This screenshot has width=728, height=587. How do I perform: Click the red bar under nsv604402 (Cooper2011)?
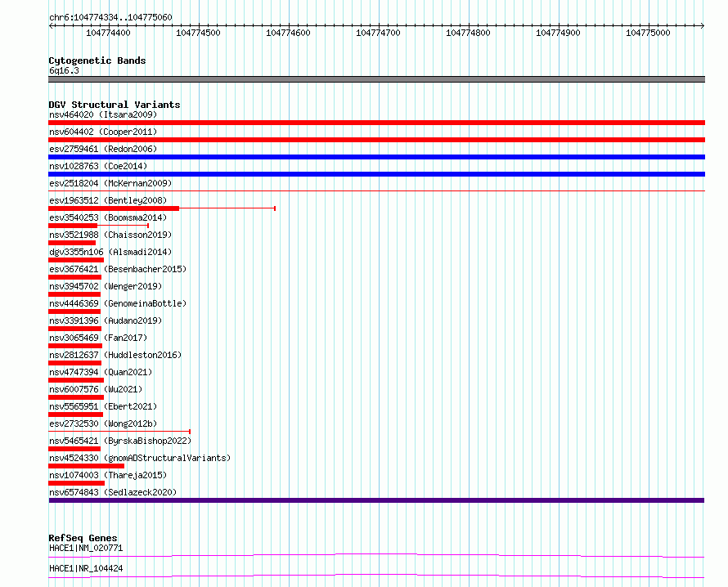pos(376,140)
